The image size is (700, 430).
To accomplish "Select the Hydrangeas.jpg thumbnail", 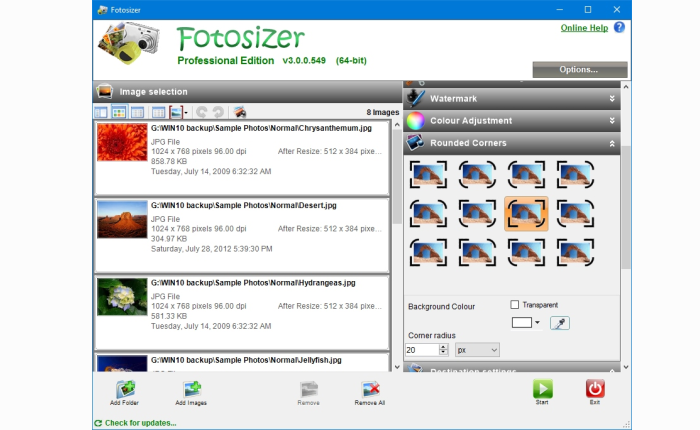I will [x=122, y=296].
